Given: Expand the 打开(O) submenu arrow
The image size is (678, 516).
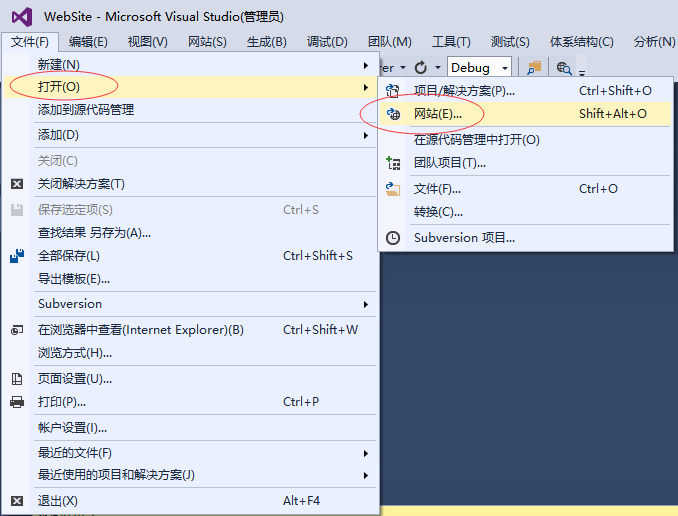Looking at the screenshot, I should pyautogui.click(x=366, y=87).
